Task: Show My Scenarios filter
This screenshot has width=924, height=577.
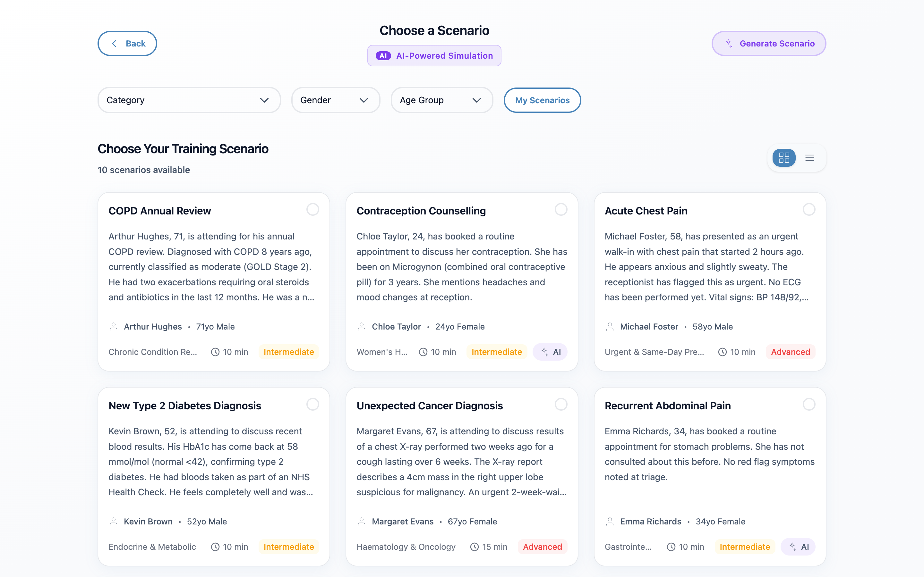Action: click(x=542, y=100)
